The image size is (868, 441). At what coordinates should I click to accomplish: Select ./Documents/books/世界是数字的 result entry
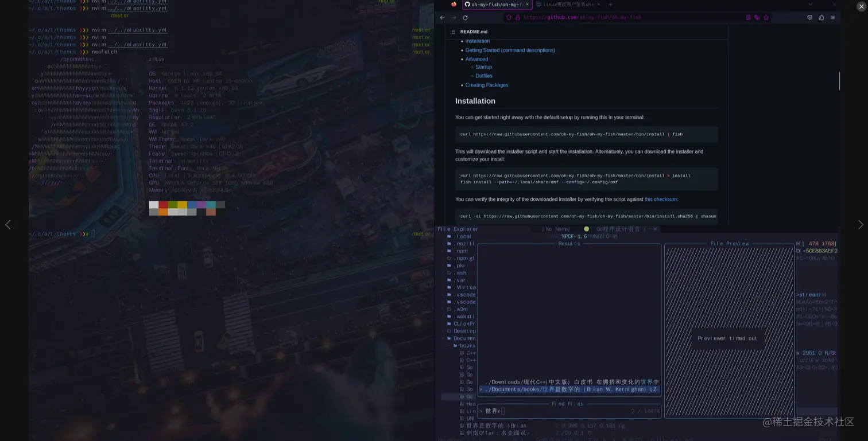[x=569, y=389]
